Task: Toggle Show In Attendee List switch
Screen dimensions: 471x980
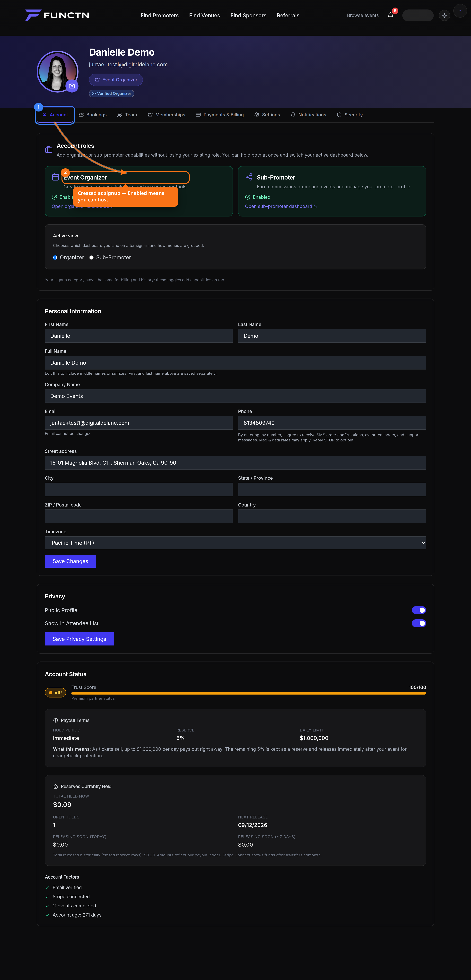Action: 419,623
